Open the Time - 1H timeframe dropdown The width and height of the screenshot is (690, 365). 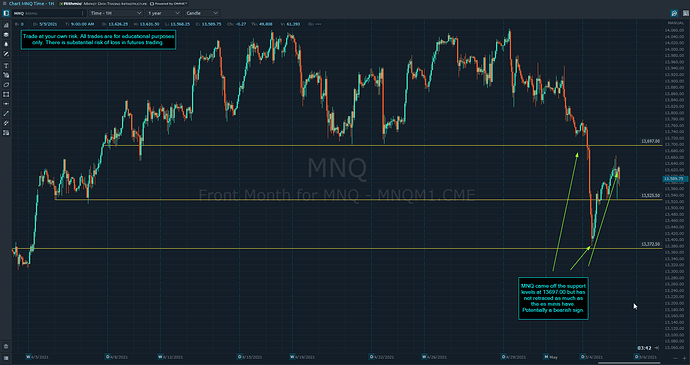click(x=116, y=13)
